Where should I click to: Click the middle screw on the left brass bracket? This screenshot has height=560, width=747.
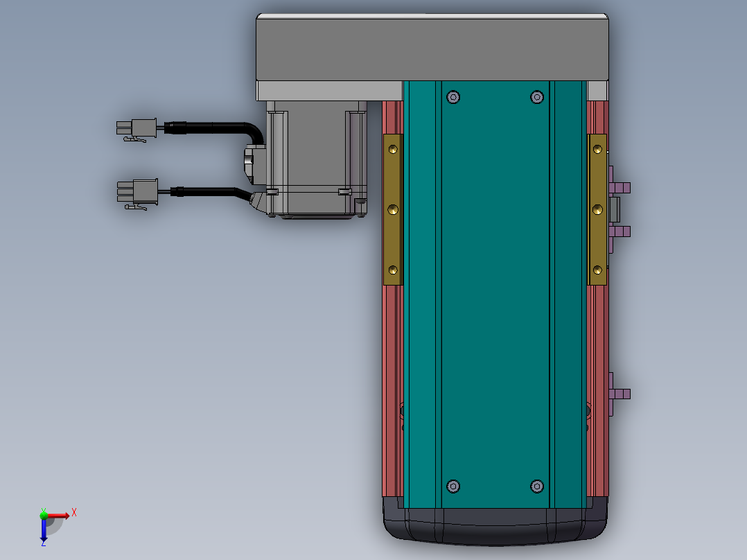393,210
